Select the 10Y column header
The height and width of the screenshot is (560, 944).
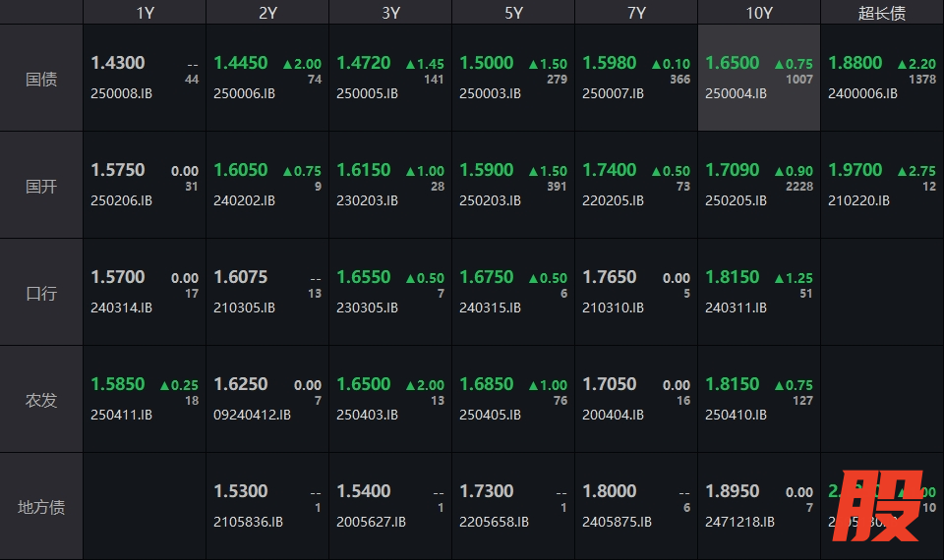pyautogui.click(x=758, y=13)
